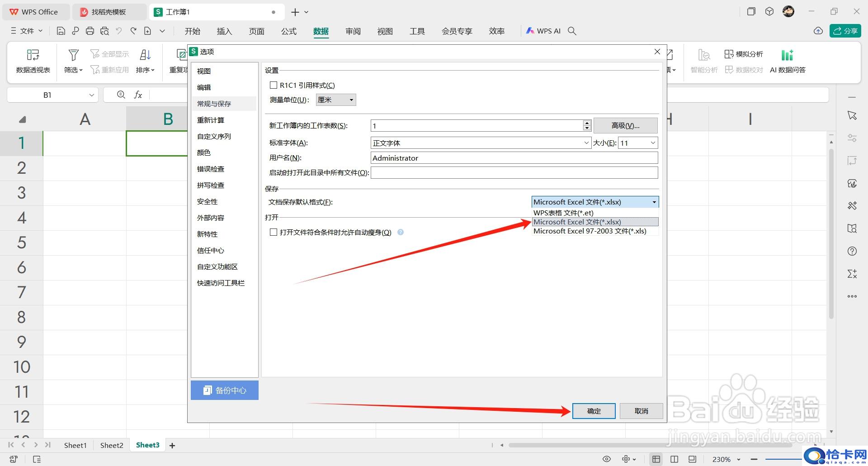Viewport: 868px width, 466px height.
Task: Open the 文件 menu dropdown
Action: [27, 31]
